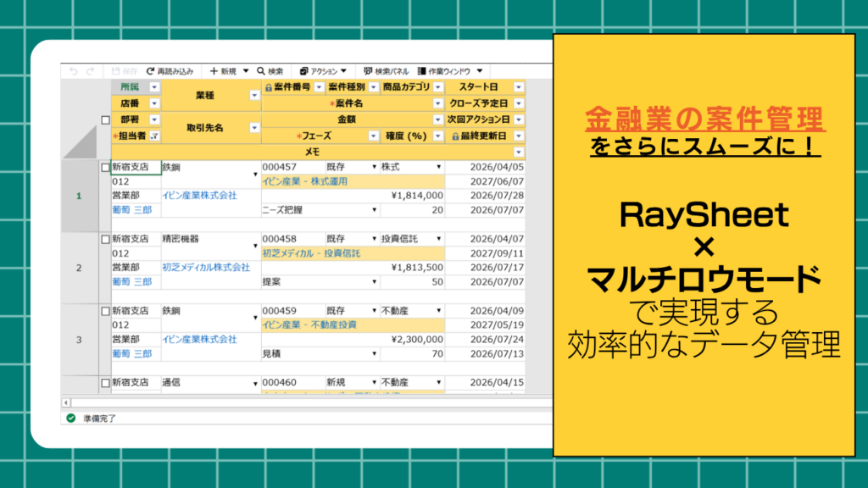Click the 000458 case number cell
Image resolution: width=868 pixels, height=488 pixels.
pyautogui.click(x=292, y=239)
